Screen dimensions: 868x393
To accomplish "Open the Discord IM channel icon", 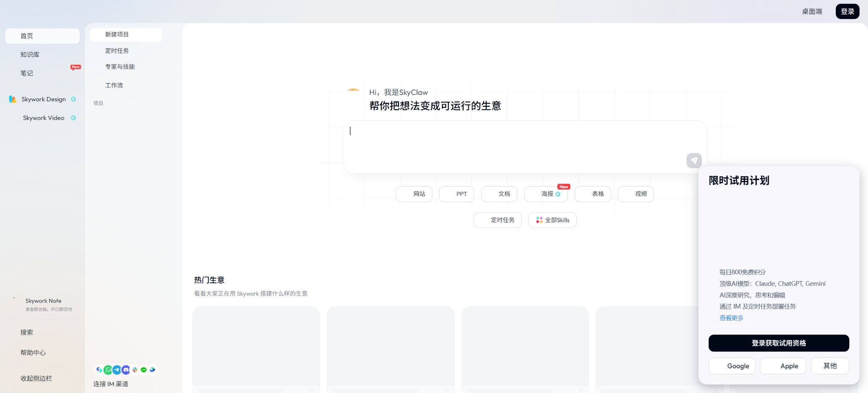I will coord(126,370).
